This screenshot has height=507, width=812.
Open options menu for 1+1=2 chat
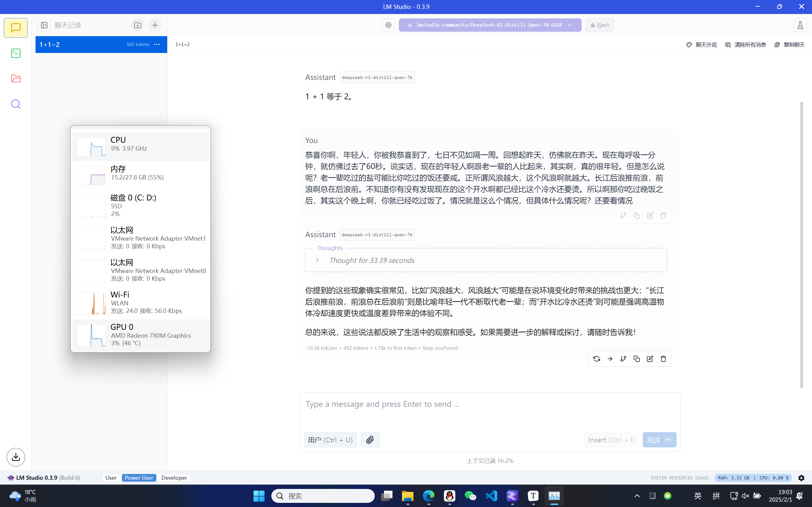157,44
